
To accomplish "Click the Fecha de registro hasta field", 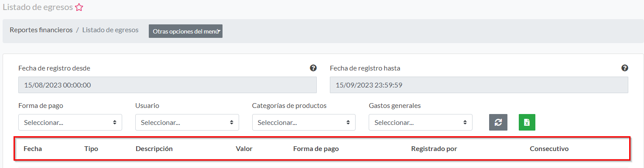I will click(x=479, y=85).
